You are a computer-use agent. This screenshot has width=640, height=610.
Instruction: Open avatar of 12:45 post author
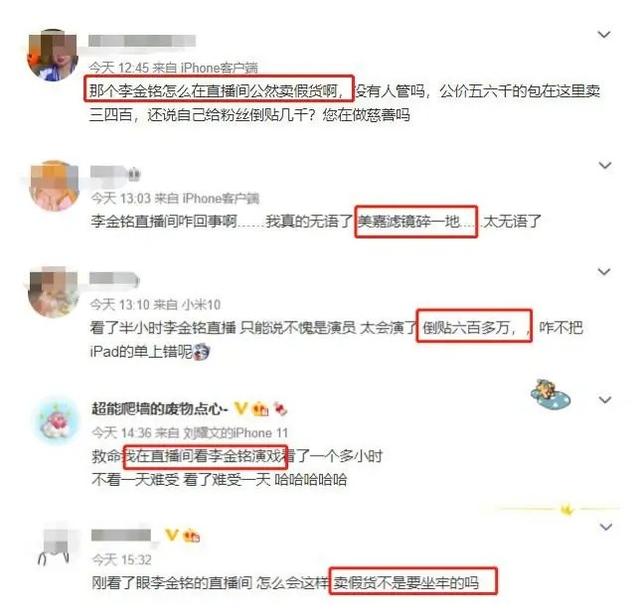click(x=52, y=55)
